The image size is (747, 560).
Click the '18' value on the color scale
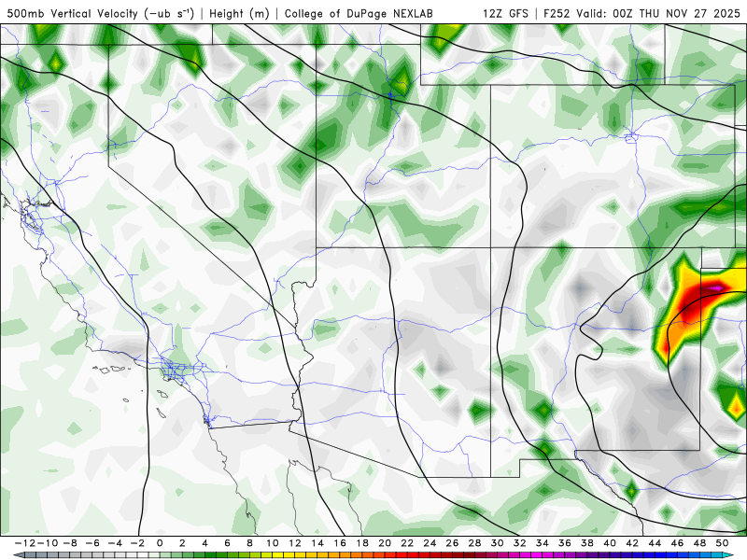pyautogui.click(x=362, y=543)
